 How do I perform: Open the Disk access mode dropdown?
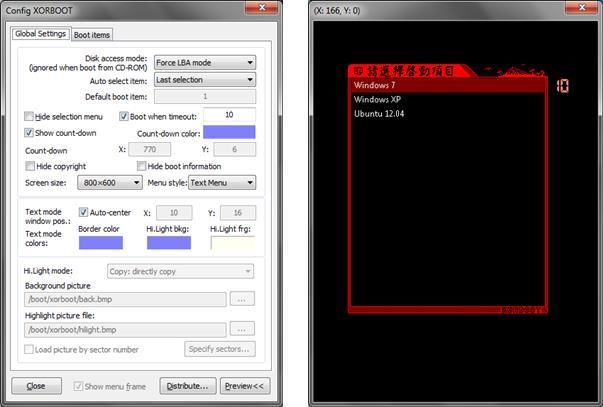205,62
